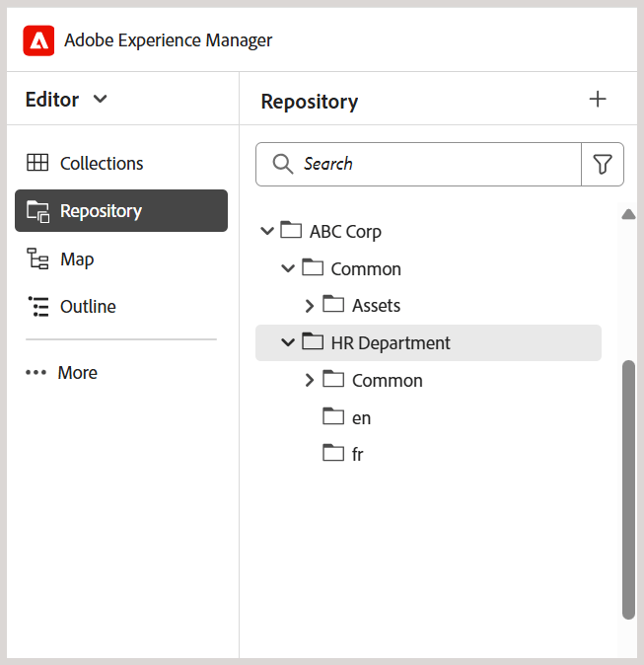The image size is (644, 665).
Task: Click the repository vertical scrollbar thumb
Action: tap(628, 488)
